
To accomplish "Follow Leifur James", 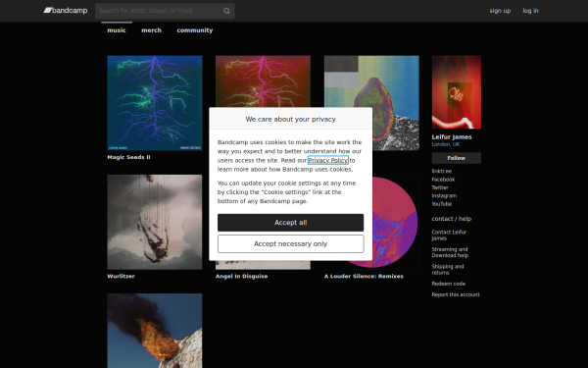I will point(457,158).
